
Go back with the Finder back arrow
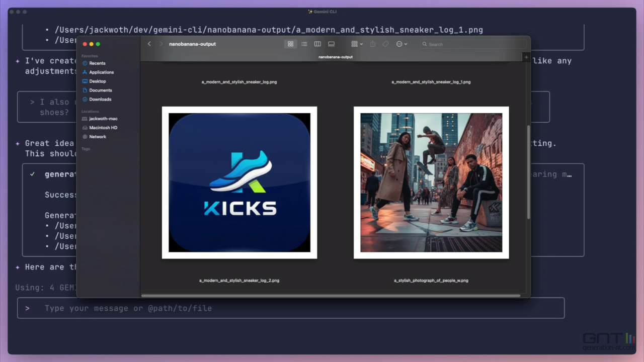click(149, 44)
